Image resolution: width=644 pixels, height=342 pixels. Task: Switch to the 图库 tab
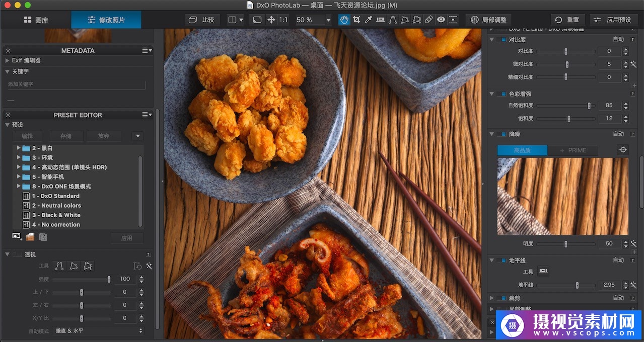coord(36,20)
